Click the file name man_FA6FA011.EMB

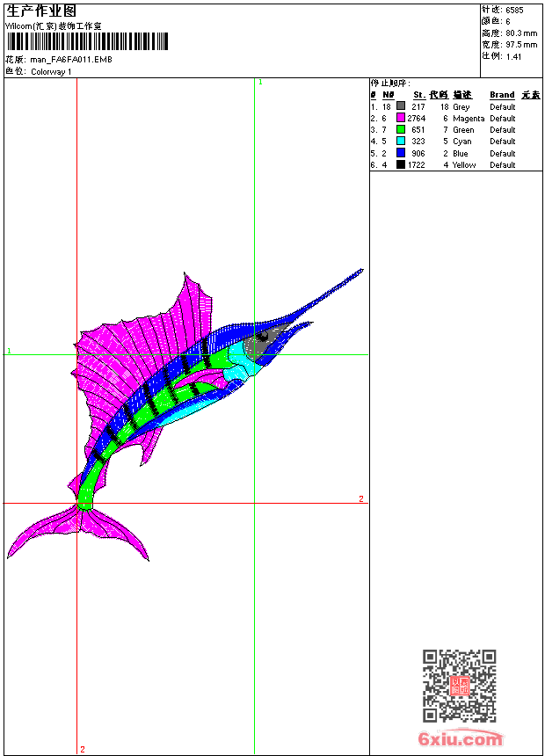[71, 60]
